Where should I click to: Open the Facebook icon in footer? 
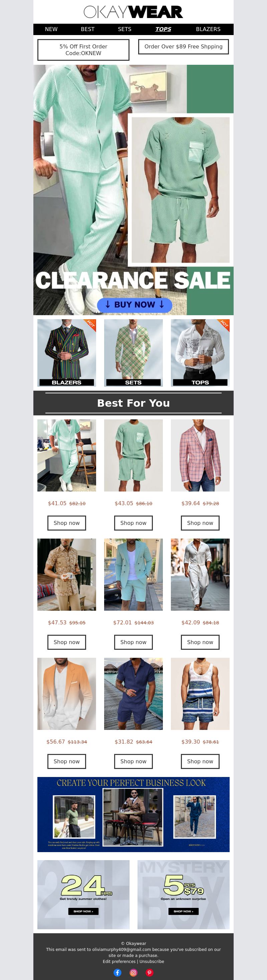[117, 972]
